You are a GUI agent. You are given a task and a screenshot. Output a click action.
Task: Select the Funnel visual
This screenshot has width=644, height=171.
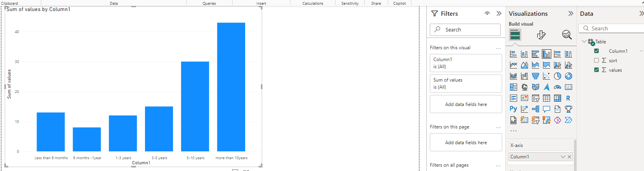pyautogui.click(x=536, y=76)
